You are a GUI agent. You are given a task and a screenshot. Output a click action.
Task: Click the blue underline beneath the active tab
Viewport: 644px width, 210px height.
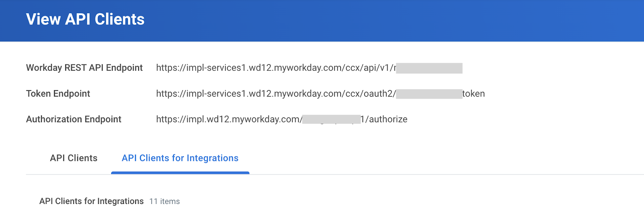180,173
